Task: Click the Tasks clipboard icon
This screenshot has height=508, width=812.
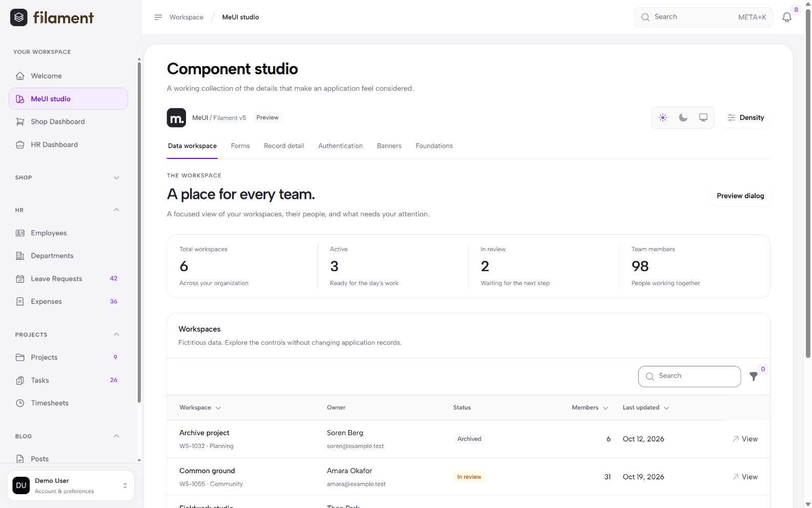Action: point(20,380)
